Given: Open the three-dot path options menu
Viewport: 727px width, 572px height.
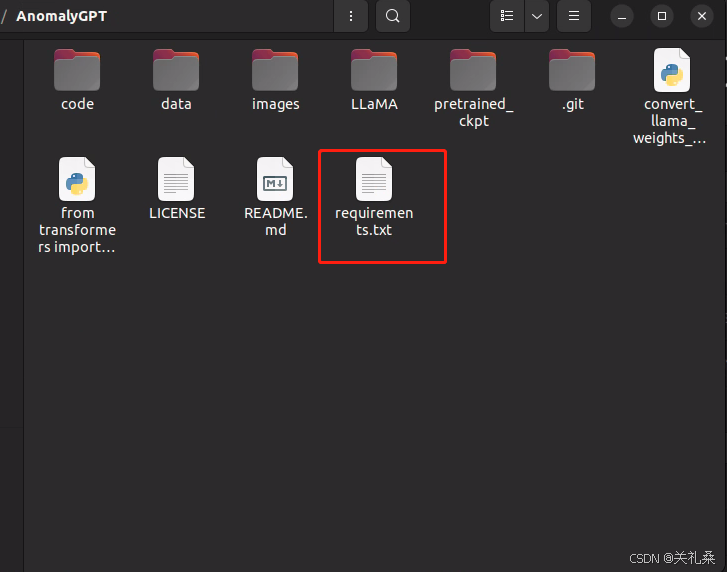Looking at the screenshot, I should pos(351,16).
